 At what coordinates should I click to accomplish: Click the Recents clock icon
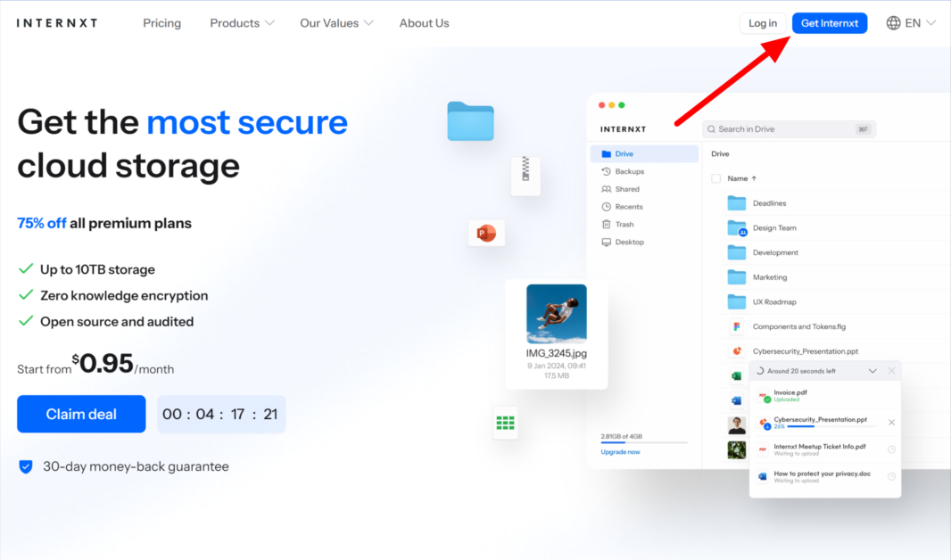(x=605, y=207)
